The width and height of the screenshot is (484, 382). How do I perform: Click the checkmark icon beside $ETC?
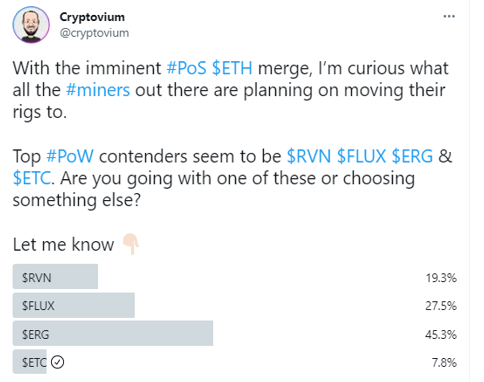[58, 362]
